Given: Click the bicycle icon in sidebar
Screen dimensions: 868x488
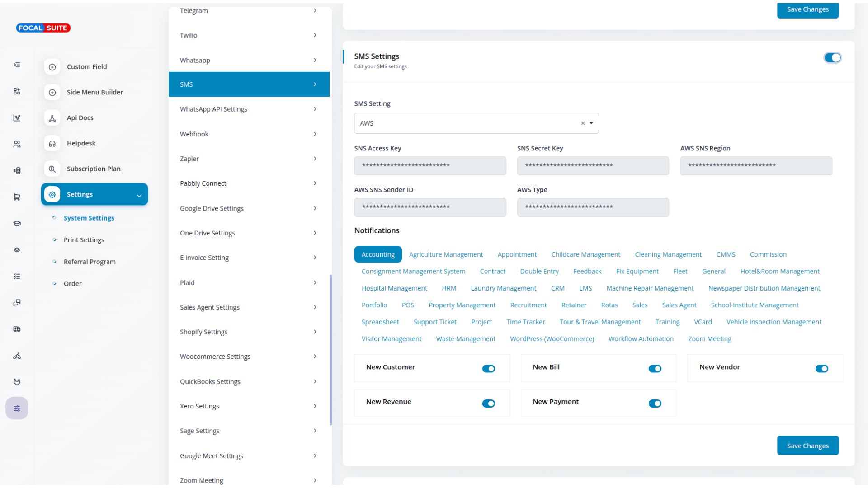Looking at the screenshot, I should coord(17,356).
